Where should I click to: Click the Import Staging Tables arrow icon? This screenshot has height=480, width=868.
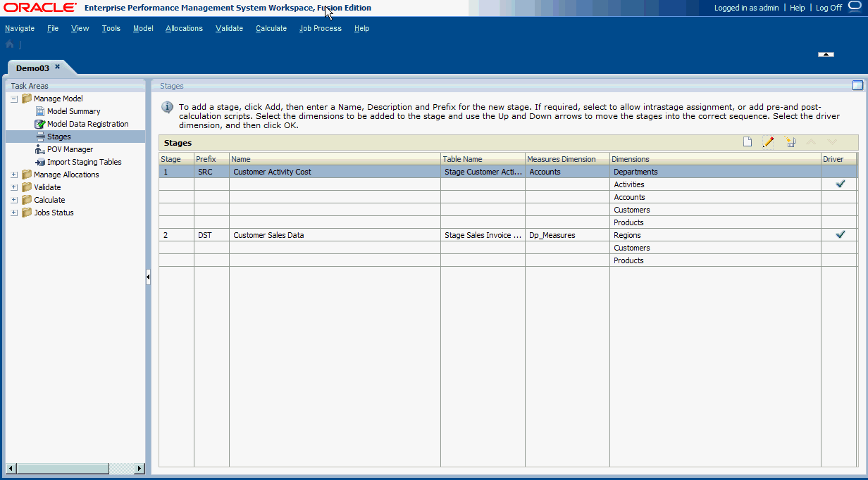pos(40,162)
